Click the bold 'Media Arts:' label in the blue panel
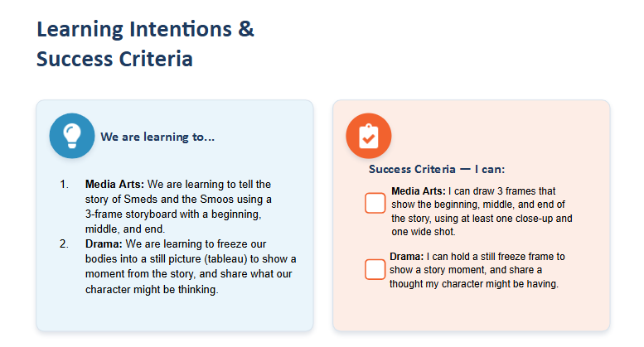Image resolution: width=644 pixels, height=347 pixels. pos(114,184)
